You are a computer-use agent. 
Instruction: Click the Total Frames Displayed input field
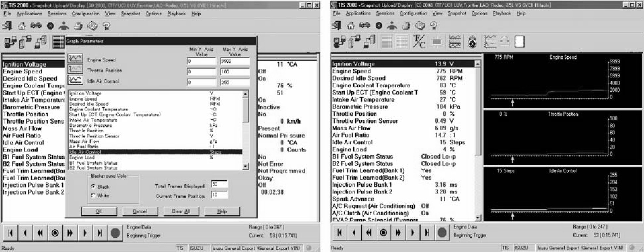click(219, 185)
